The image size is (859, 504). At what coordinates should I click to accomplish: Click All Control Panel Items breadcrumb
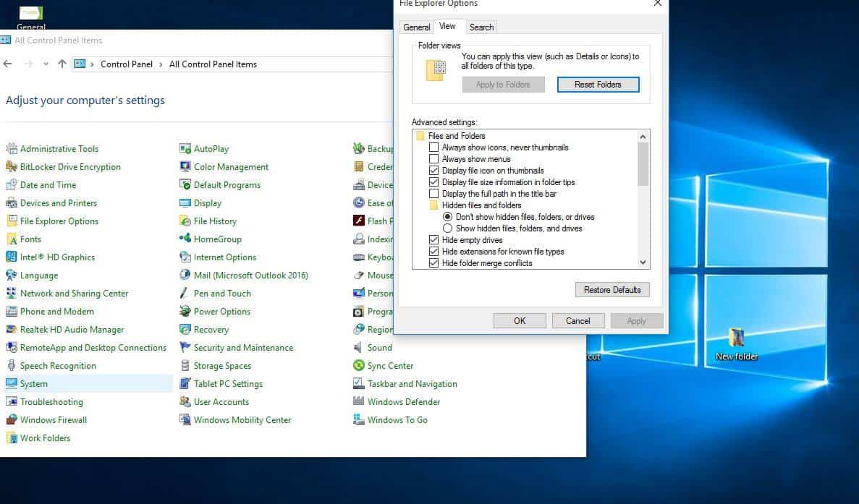(213, 64)
